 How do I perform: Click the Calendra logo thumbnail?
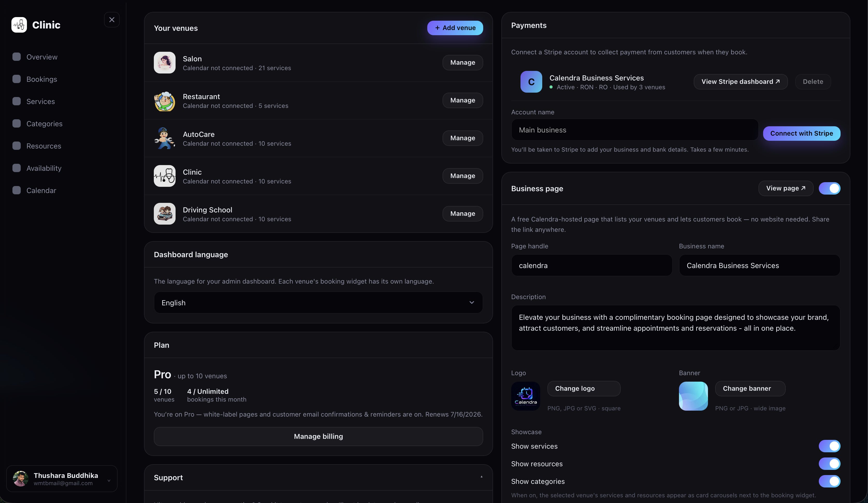tap(526, 396)
